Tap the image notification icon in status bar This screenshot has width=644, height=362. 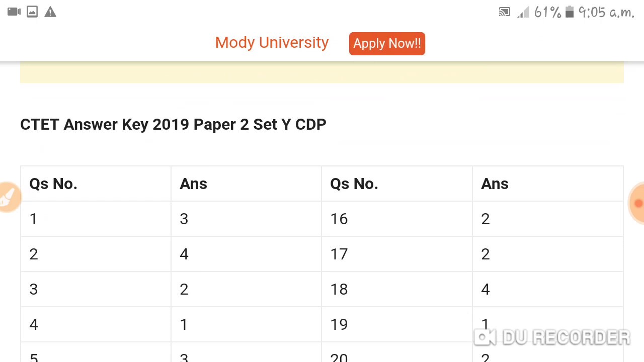(x=32, y=12)
